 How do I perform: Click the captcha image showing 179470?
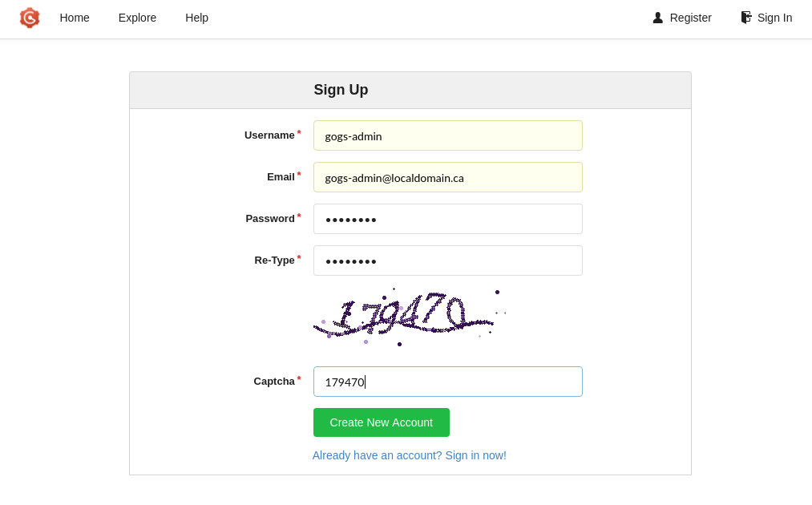tap(407, 315)
